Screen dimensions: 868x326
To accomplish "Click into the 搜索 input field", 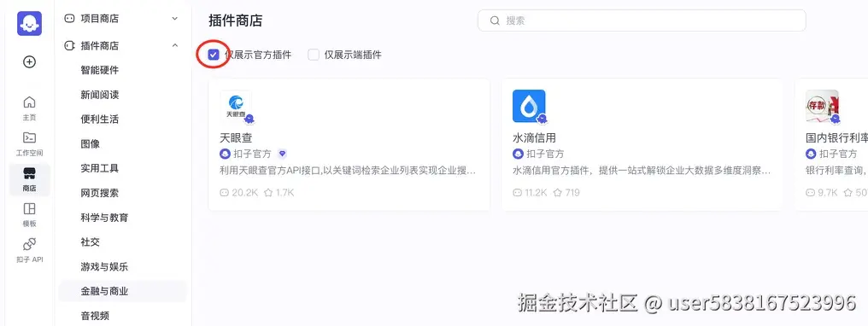I will (642, 21).
